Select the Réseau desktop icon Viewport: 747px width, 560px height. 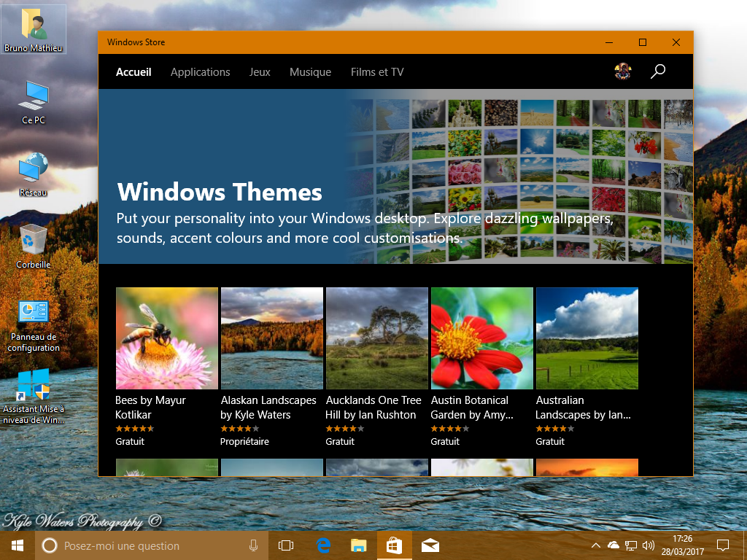click(x=34, y=174)
